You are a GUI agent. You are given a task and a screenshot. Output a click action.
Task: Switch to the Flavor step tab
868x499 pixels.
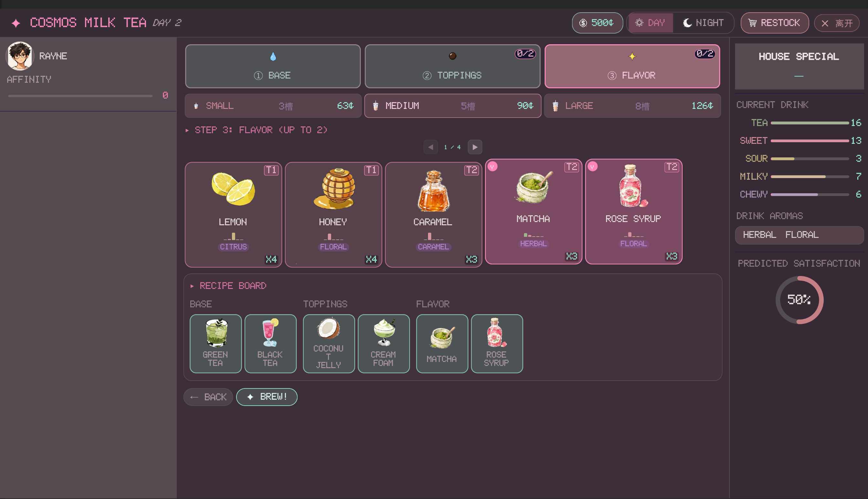coord(632,66)
